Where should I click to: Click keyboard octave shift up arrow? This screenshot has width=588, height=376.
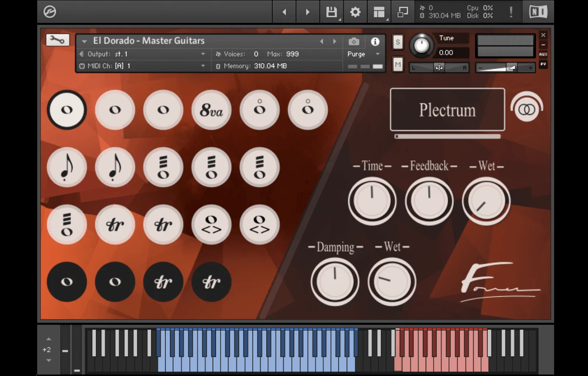[49, 339]
